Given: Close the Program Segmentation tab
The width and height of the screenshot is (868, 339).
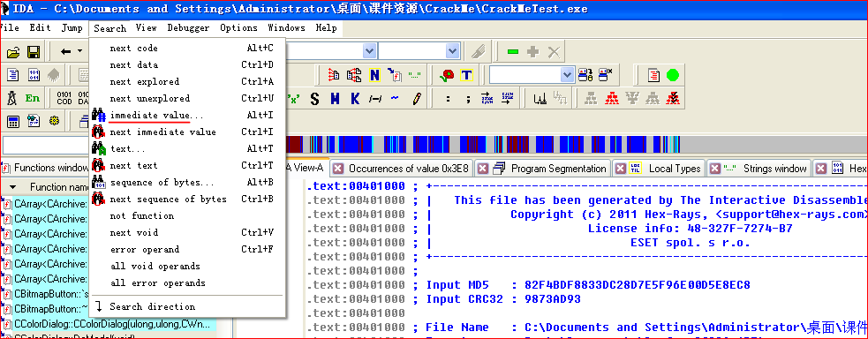Looking at the screenshot, I should (x=483, y=169).
